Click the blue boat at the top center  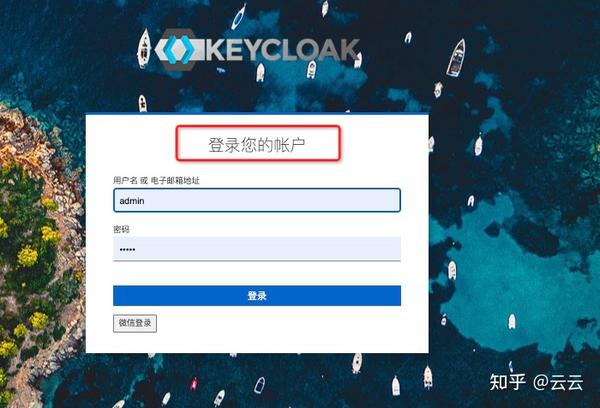click(x=239, y=17)
